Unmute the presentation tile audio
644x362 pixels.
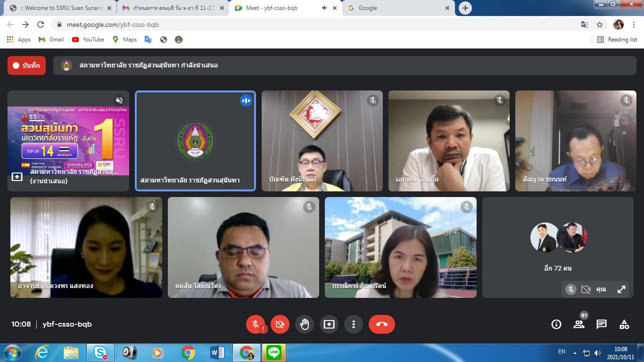click(119, 100)
